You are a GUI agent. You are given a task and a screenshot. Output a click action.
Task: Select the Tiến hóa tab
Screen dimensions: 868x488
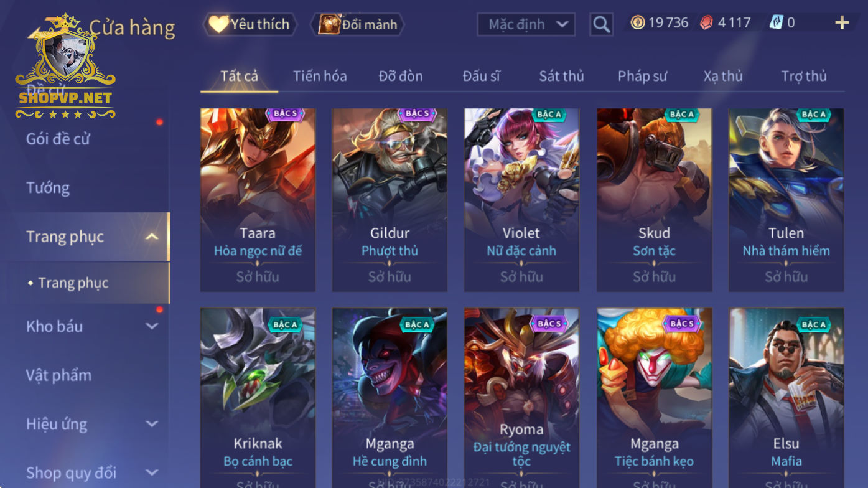click(320, 76)
